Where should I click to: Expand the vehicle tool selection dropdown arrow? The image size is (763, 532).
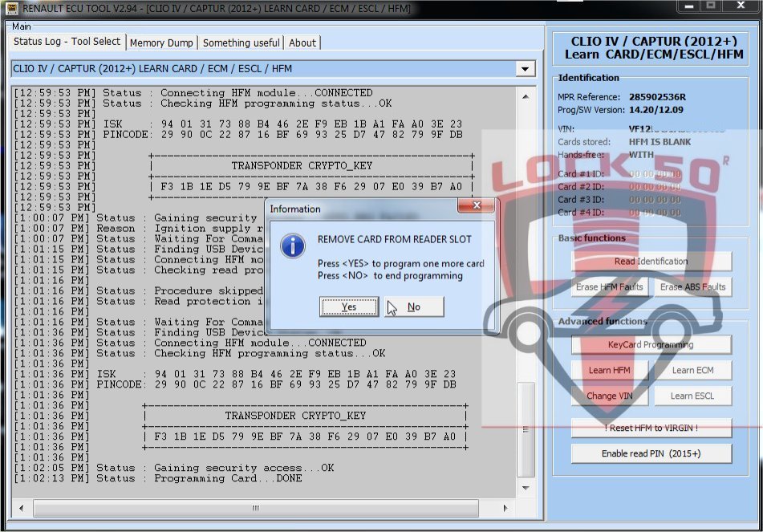[526, 69]
